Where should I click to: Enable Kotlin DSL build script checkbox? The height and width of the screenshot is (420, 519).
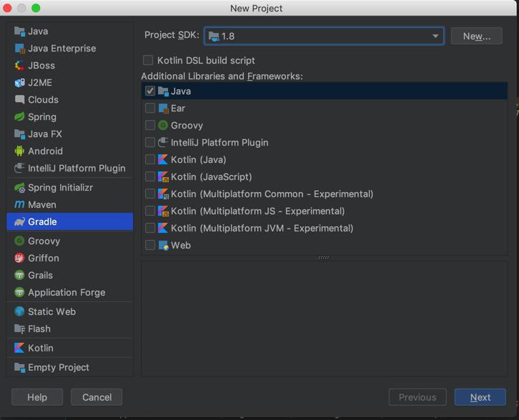click(x=148, y=61)
